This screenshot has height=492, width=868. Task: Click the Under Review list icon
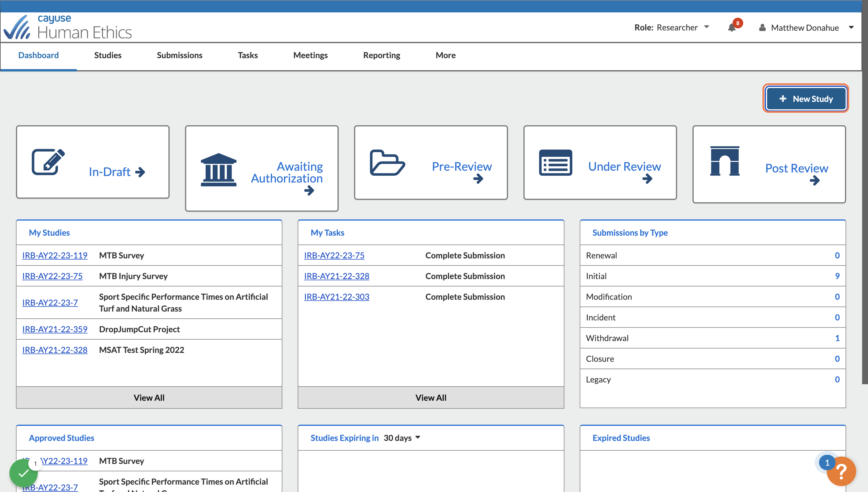[x=556, y=162]
